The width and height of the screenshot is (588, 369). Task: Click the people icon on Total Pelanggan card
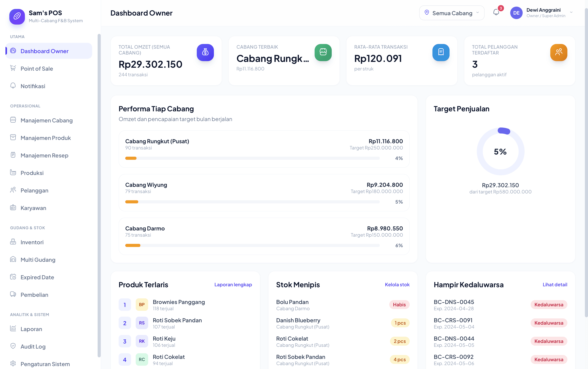pyautogui.click(x=558, y=53)
